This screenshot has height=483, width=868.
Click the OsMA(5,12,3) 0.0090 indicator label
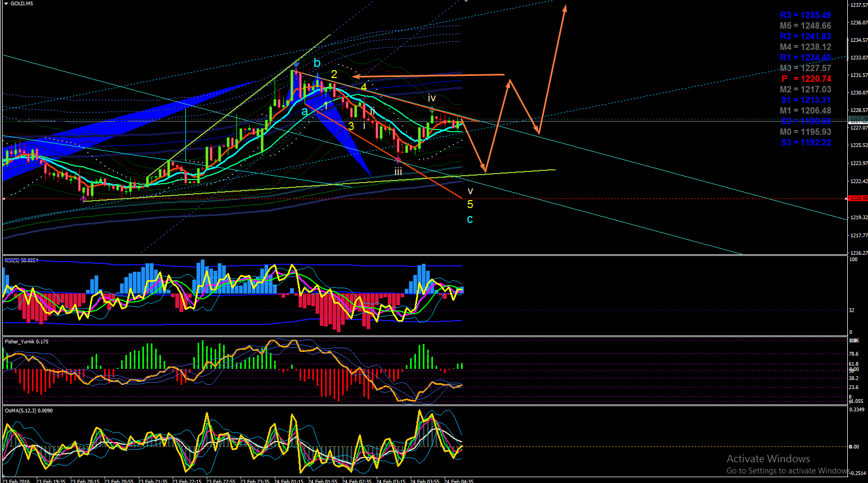pyautogui.click(x=29, y=411)
